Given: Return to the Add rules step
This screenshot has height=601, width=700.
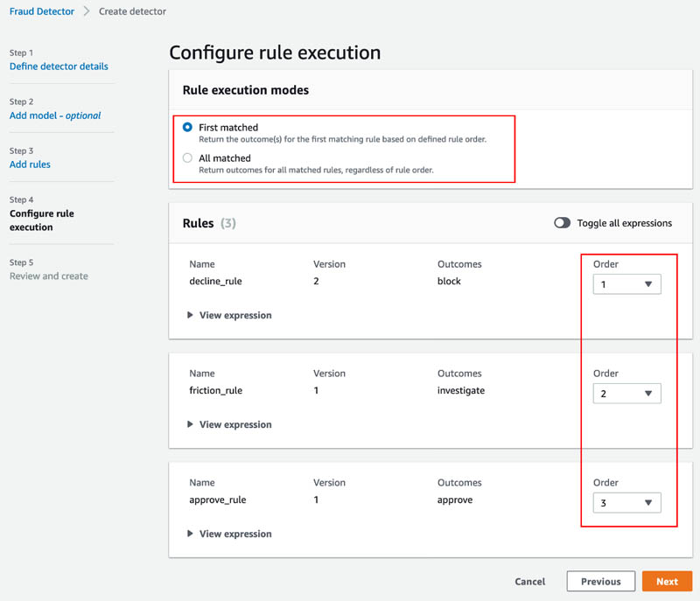Looking at the screenshot, I should 30,164.
